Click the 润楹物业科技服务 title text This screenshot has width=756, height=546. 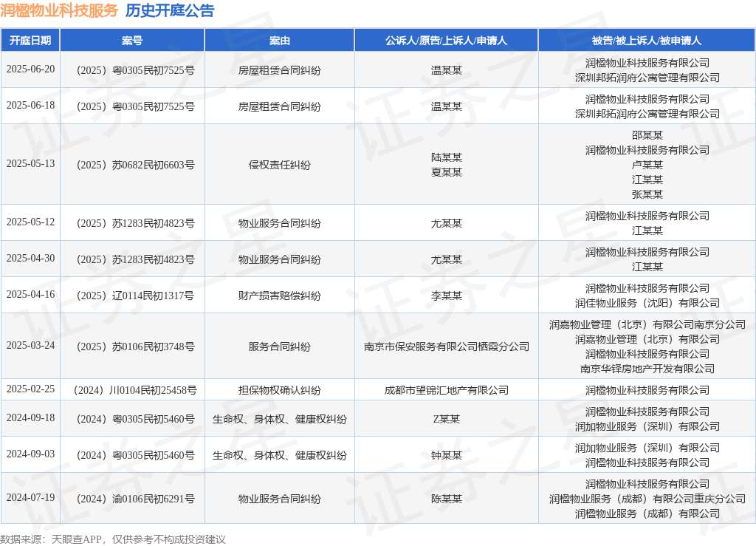(59, 10)
